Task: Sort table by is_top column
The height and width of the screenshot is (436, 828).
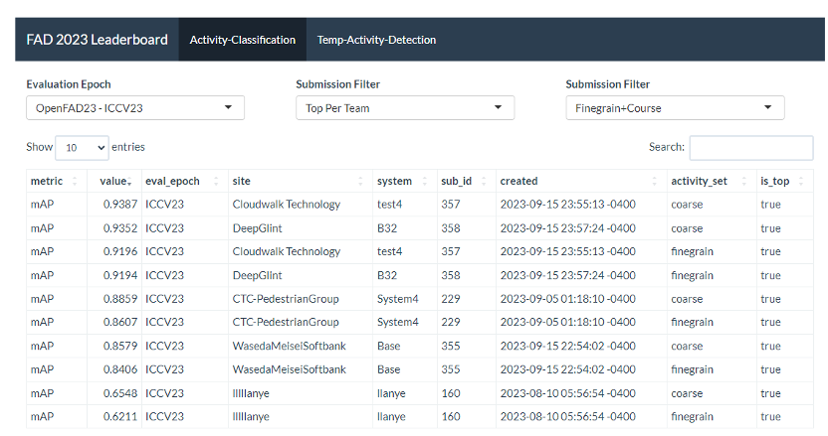Action: (785, 181)
